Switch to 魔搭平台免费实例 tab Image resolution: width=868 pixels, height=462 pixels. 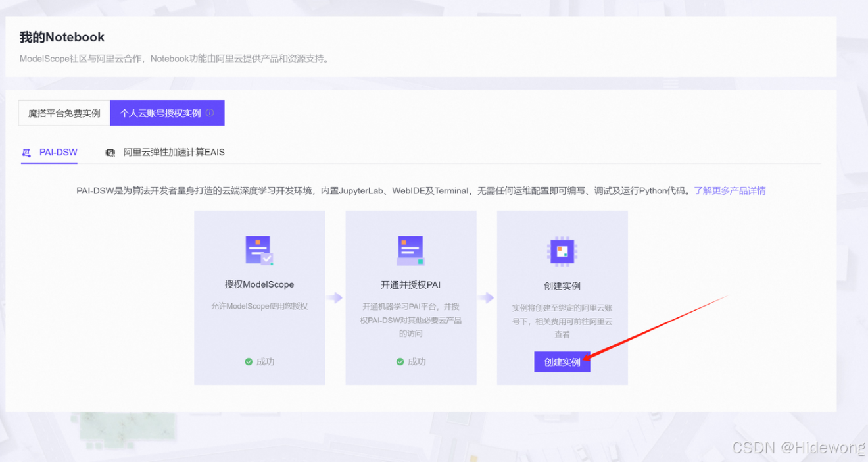coord(64,113)
